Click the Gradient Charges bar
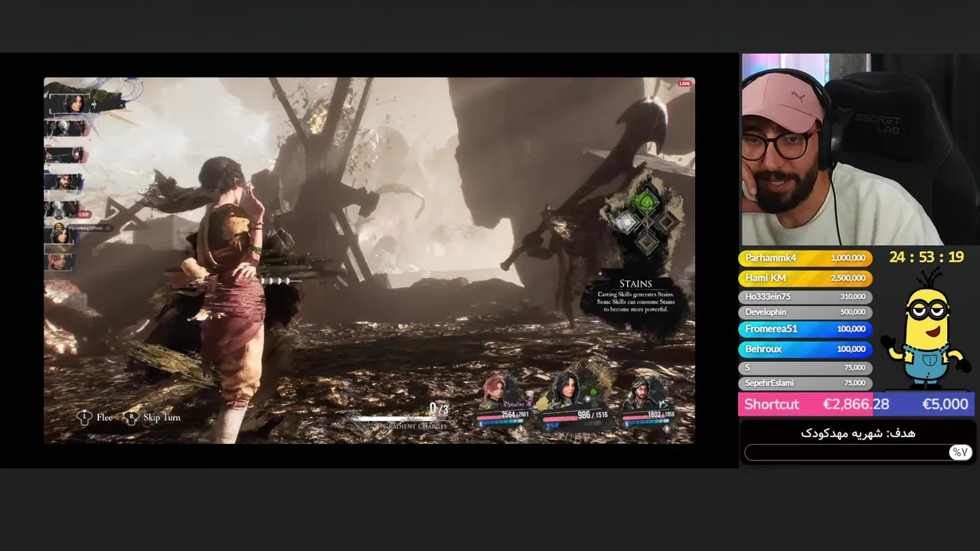The image size is (980, 551). [394, 419]
